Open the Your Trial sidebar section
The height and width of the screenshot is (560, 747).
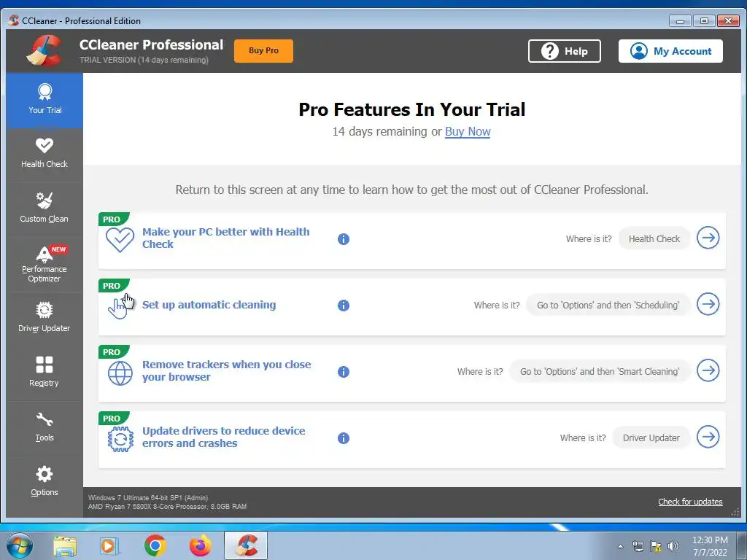[x=44, y=100]
